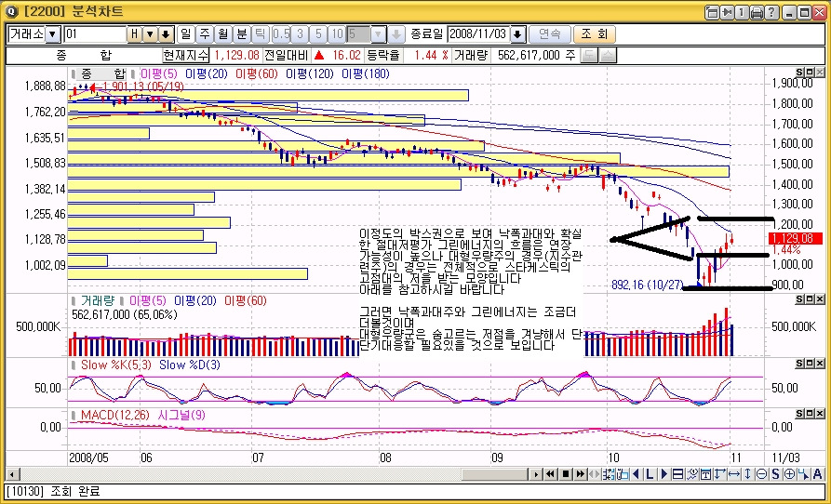Select the 3 interval button
831x504 pixels.
coord(300,34)
